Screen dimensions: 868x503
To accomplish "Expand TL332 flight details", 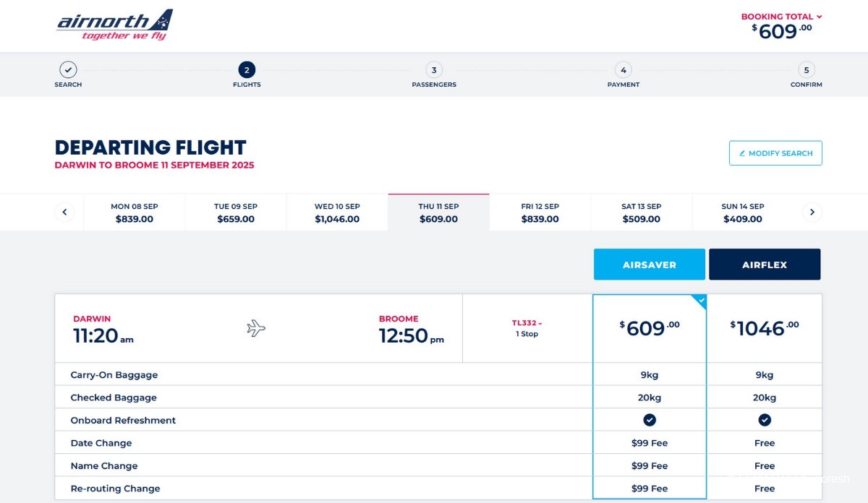I will [x=527, y=323].
